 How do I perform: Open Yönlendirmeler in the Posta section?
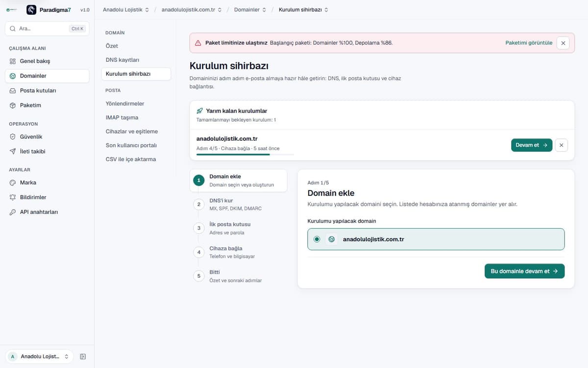[x=136, y=104]
